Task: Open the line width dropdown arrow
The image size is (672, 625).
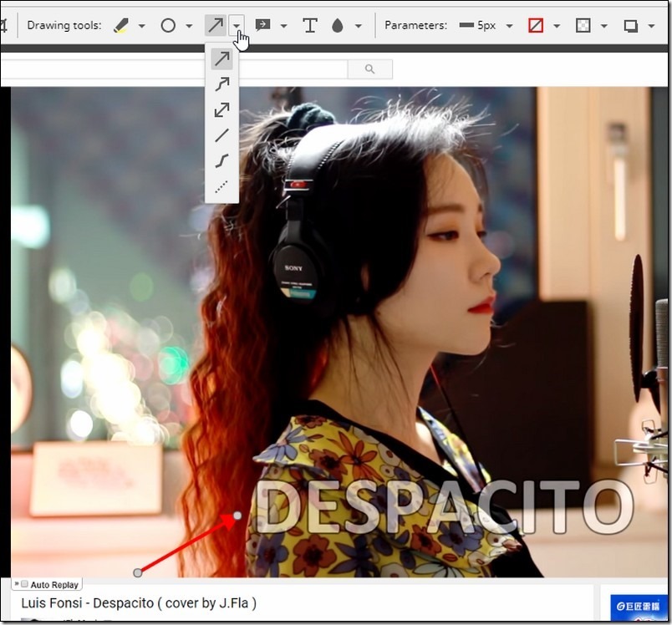Action: [x=510, y=26]
